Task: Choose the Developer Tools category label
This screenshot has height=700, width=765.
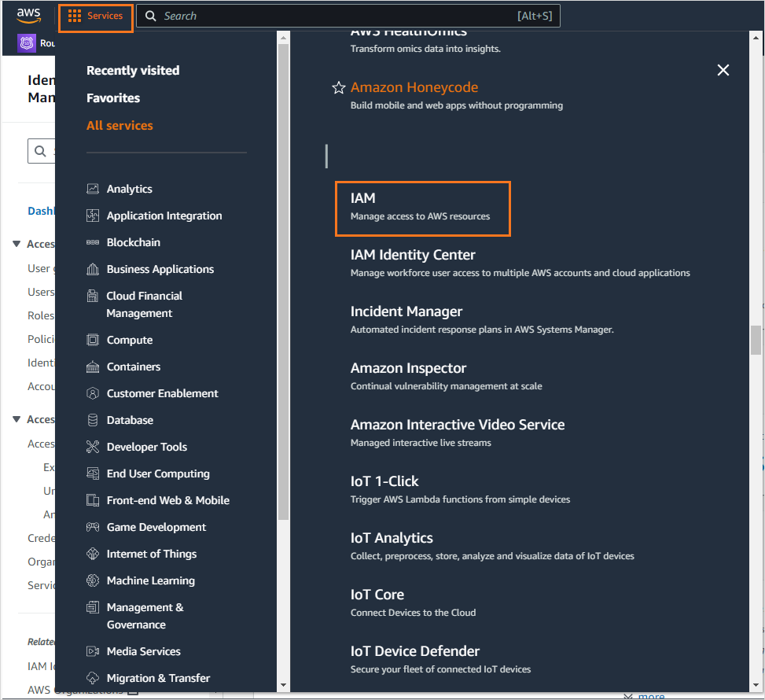Action: point(147,447)
